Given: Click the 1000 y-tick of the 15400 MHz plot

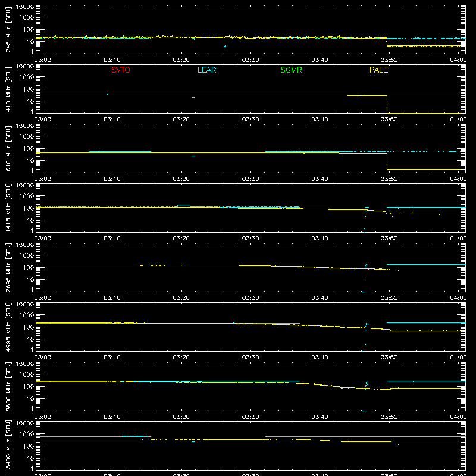Looking at the screenshot, I should [x=26, y=434].
